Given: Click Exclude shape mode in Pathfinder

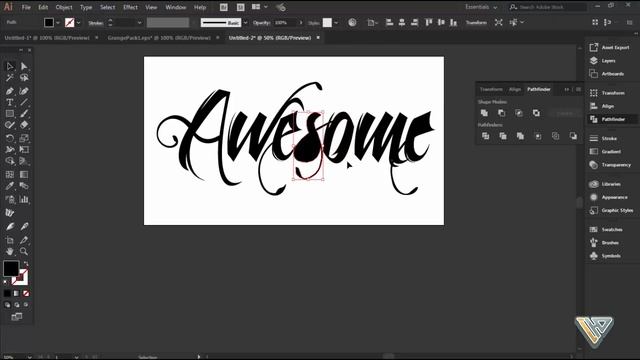Looking at the screenshot, I should click(536, 113).
